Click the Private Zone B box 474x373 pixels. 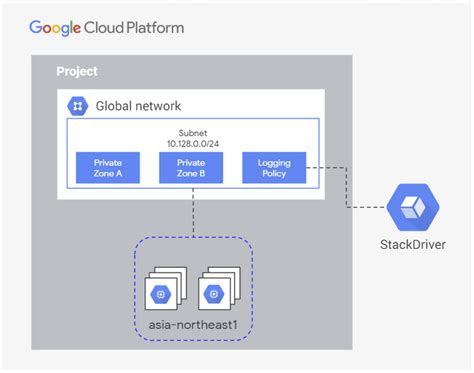pyautogui.click(x=191, y=168)
